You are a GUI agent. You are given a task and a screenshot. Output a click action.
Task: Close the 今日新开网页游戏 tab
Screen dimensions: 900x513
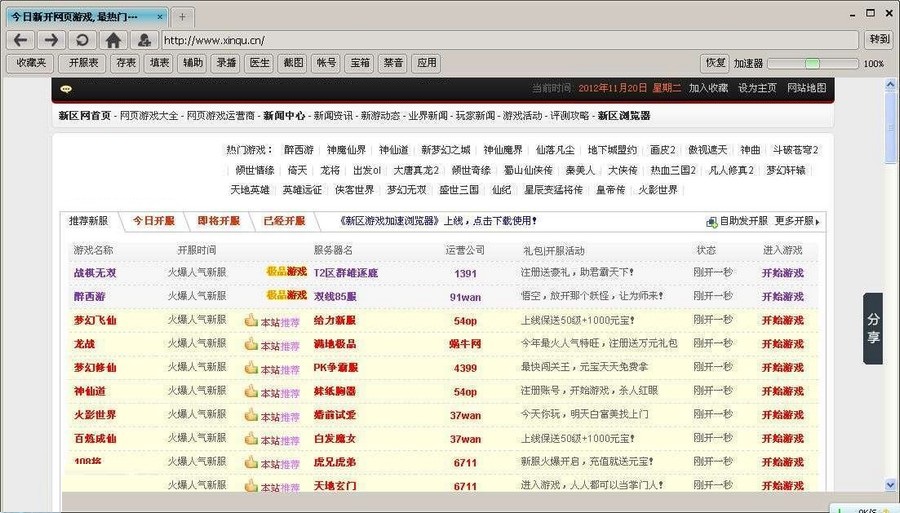pos(160,17)
